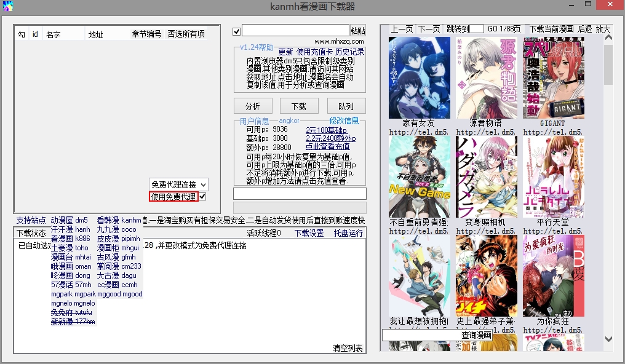The image size is (625, 364).
Task: Click the 九九漫 coco site link
Action: [116, 229]
